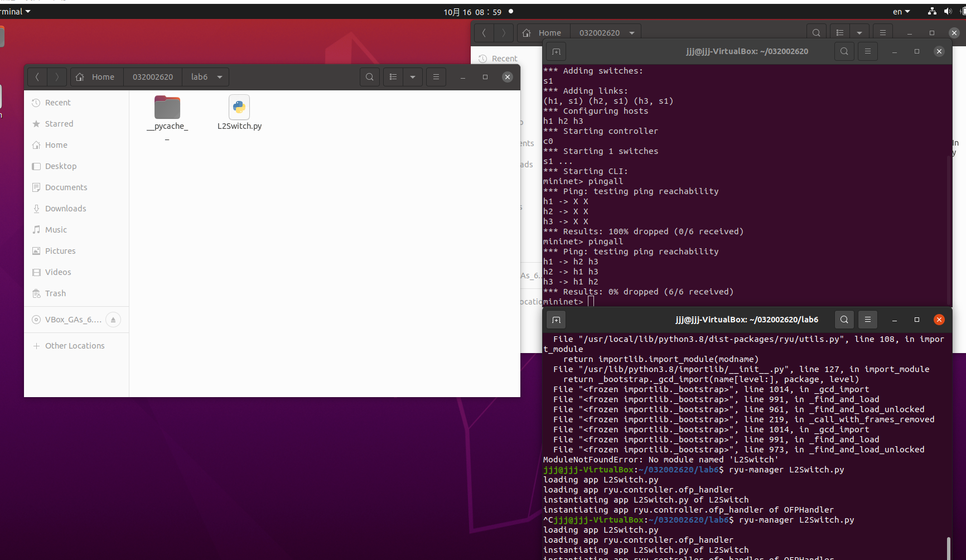966x560 pixels.
Task: Add new tab in lab6 terminal
Action: [x=556, y=320]
